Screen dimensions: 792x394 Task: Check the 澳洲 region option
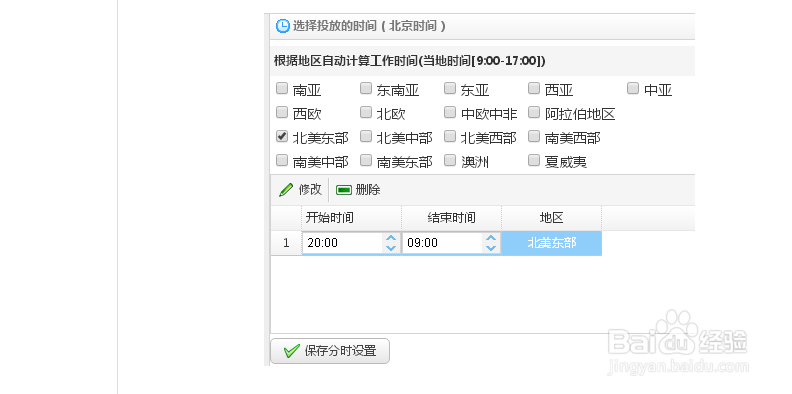tap(450, 160)
